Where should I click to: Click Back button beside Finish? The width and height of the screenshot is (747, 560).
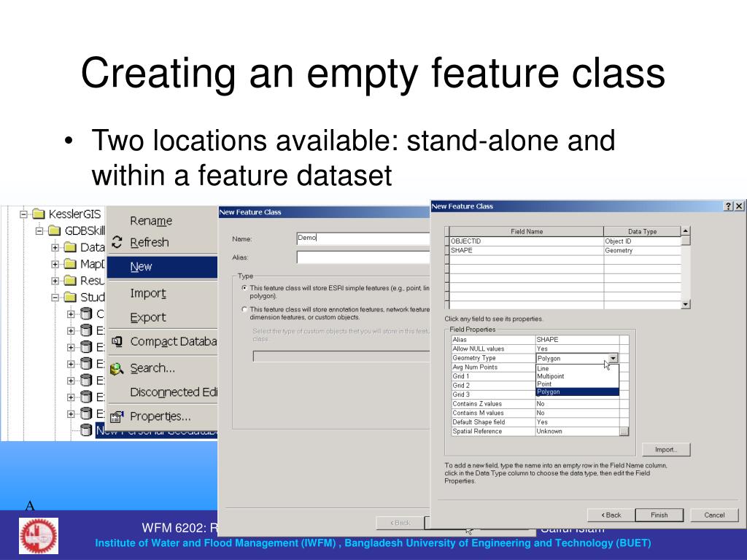pos(611,515)
